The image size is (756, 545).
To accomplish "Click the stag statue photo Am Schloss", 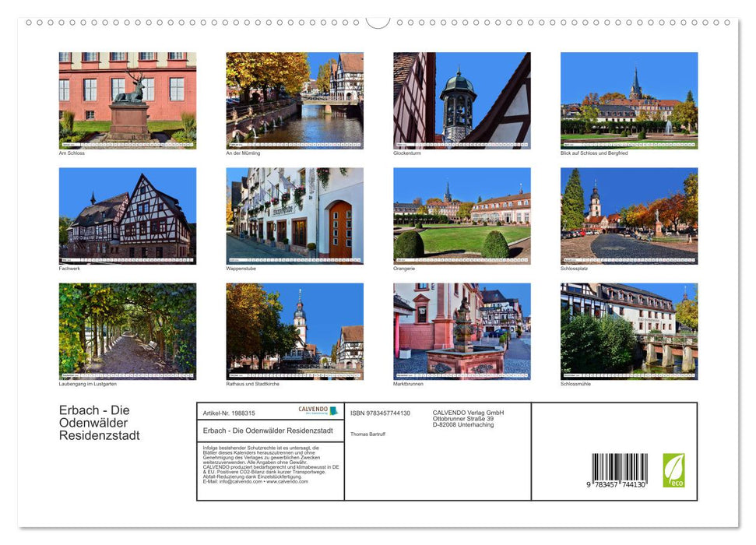I will (x=127, y=100).
